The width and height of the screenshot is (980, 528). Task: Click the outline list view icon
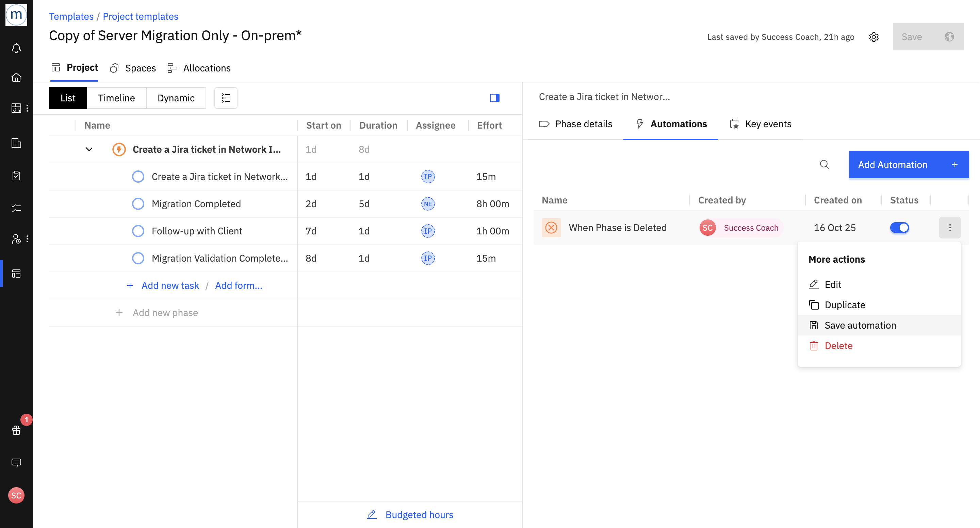226,98
